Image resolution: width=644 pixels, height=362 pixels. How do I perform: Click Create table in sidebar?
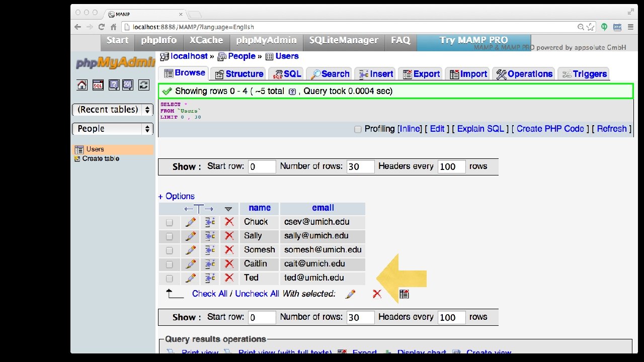pyautogui.click(x=101, y=158)
